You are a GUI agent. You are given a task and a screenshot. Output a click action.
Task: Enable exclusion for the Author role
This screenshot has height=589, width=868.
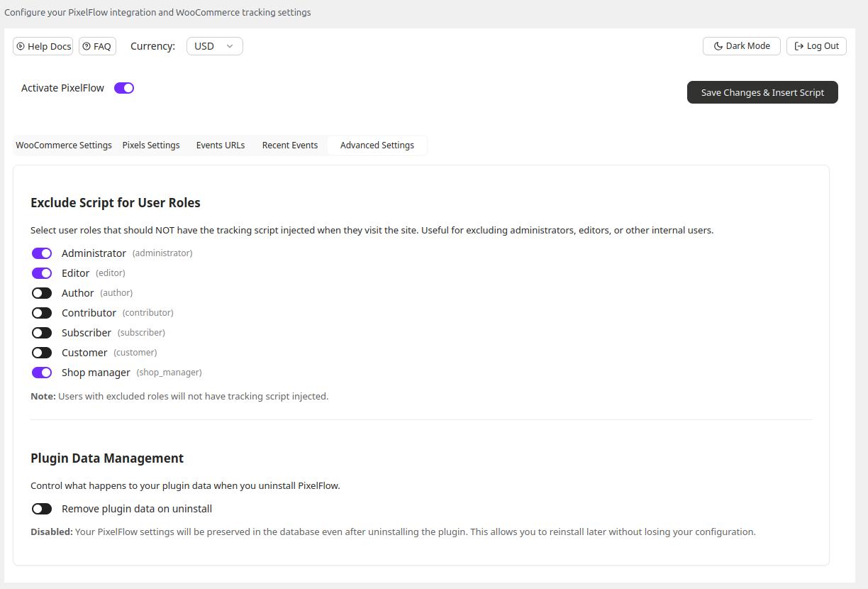[42, 293]
